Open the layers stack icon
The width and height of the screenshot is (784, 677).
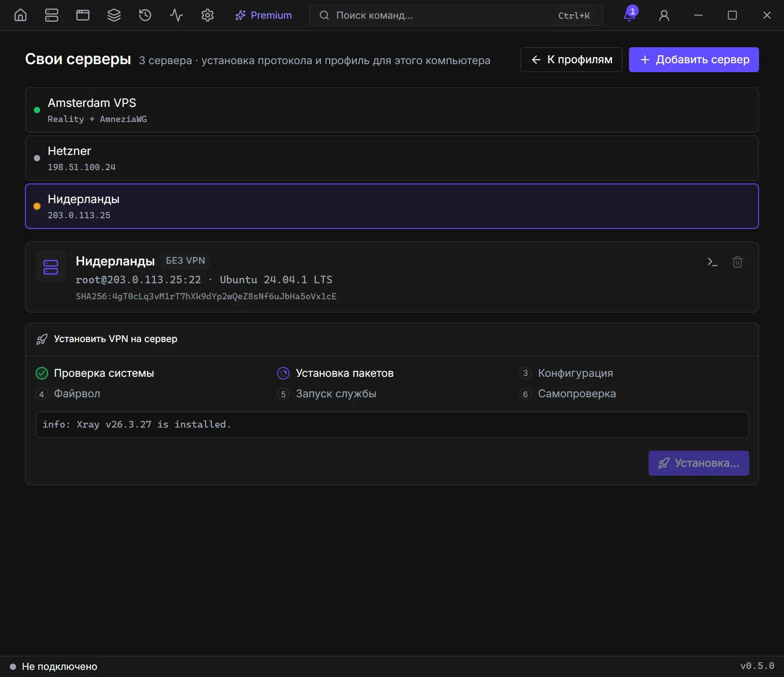tap(114, 15)
